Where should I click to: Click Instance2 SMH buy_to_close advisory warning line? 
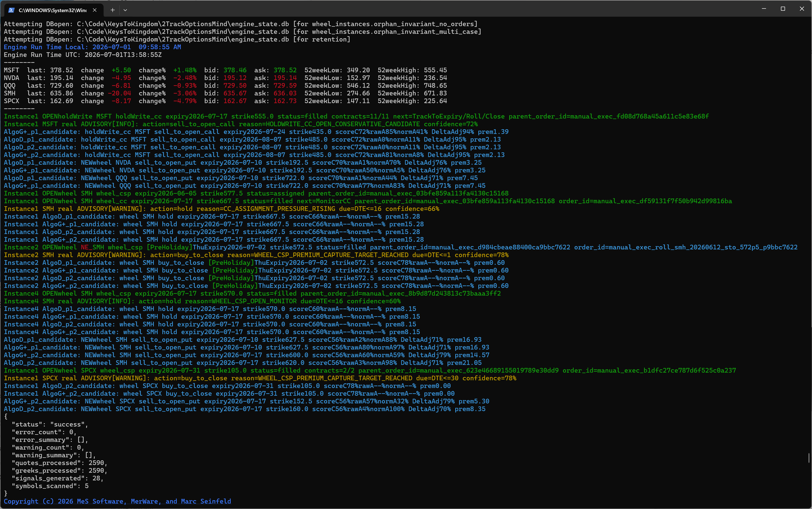click(256, 255)
